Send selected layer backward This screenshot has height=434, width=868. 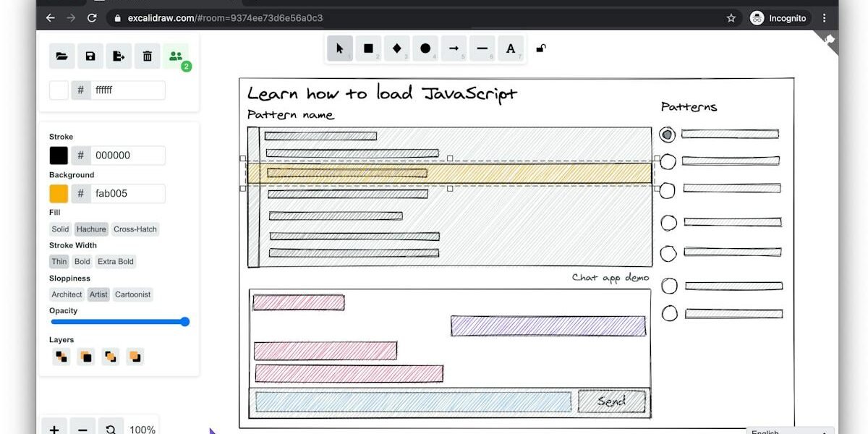86,357
